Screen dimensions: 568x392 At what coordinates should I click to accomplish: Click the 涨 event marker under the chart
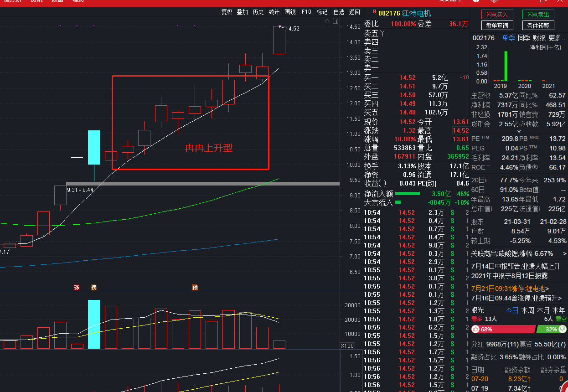(x=77, y=288)
